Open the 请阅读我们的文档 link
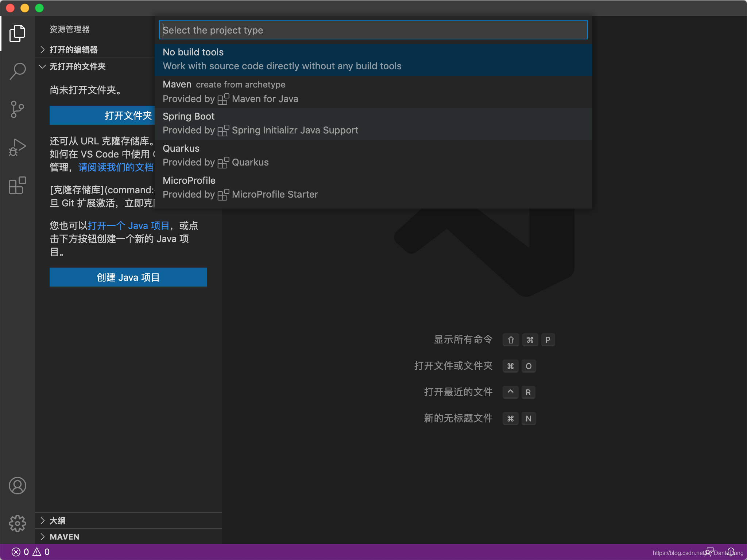747x560 pixels. point(116,167)
